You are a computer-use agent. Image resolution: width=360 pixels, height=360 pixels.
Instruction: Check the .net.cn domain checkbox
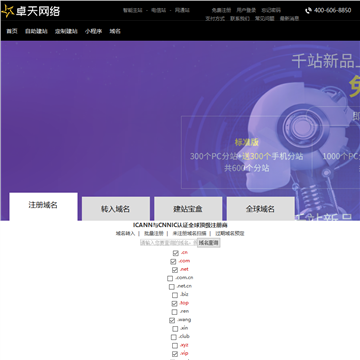[172, 287]
